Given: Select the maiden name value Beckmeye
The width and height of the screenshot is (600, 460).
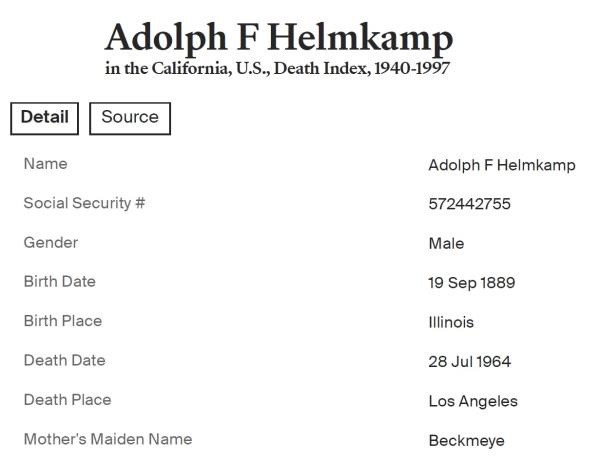Looking at the screenshot, I should click(466, 440).
